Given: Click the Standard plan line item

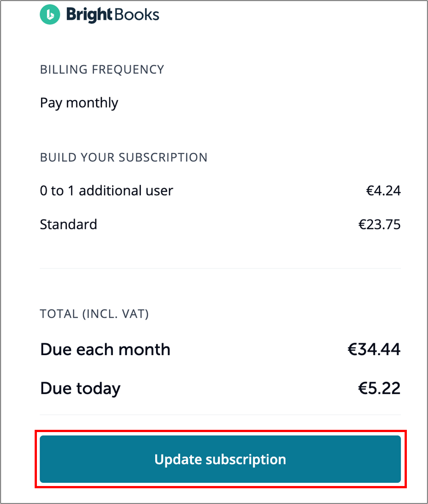Looking at the screenshot, I should [x=68, y=224].
